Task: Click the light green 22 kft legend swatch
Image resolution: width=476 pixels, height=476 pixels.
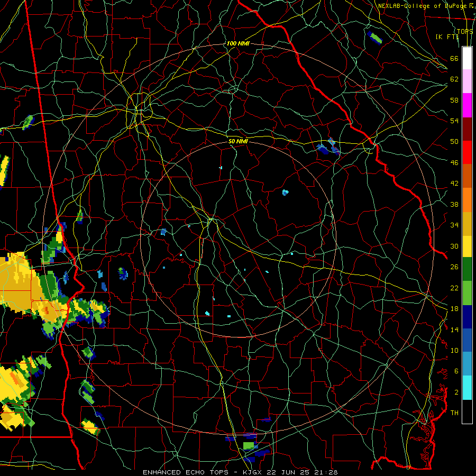Action: 467,293
